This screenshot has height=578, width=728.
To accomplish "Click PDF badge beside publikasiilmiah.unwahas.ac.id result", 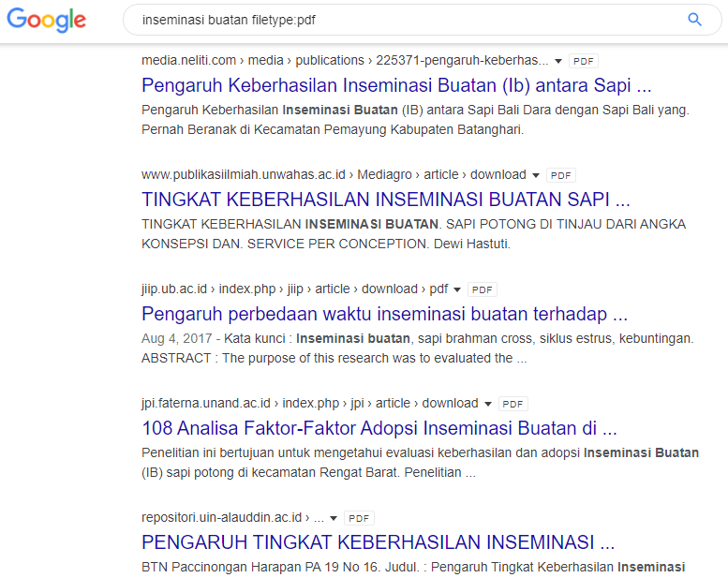I will point(560,175).
